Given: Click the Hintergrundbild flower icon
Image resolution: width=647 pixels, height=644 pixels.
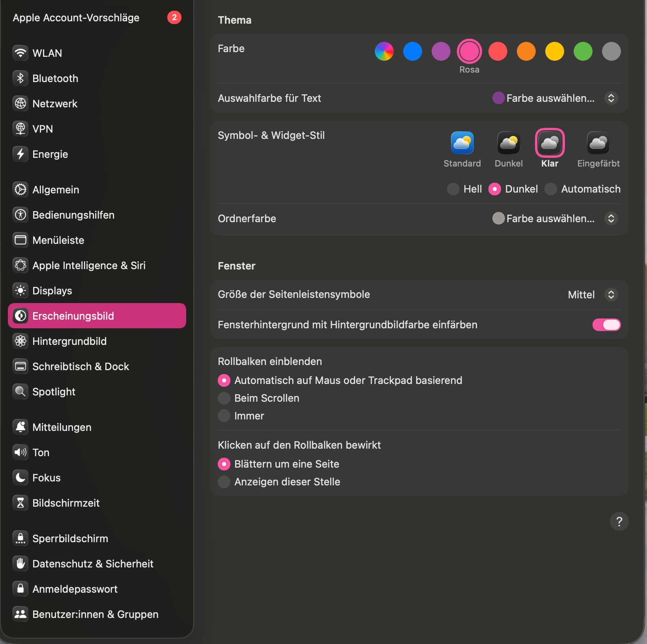Looking at the screenshot, I should (21, 341).
